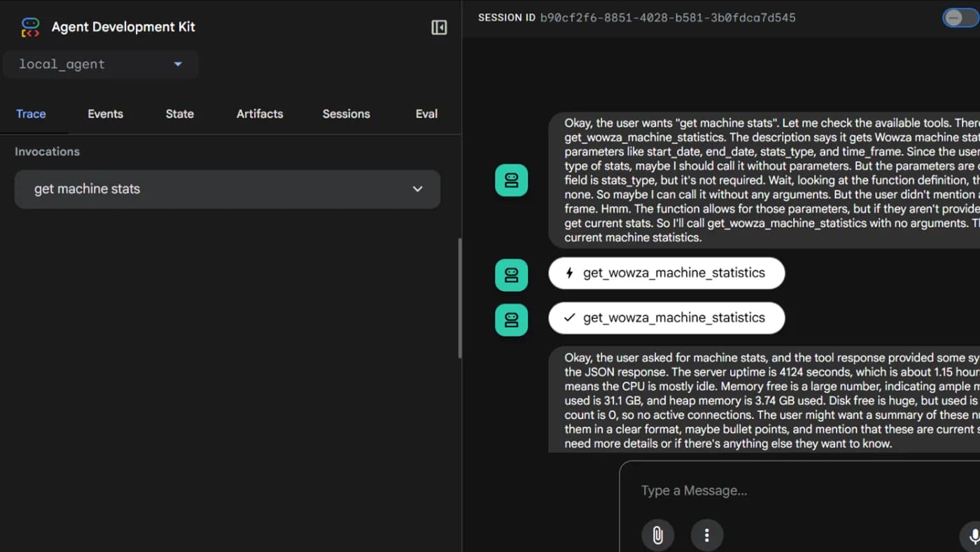
Task: Click the "Invocations" section heading
Action: click(x=47, y=152)
